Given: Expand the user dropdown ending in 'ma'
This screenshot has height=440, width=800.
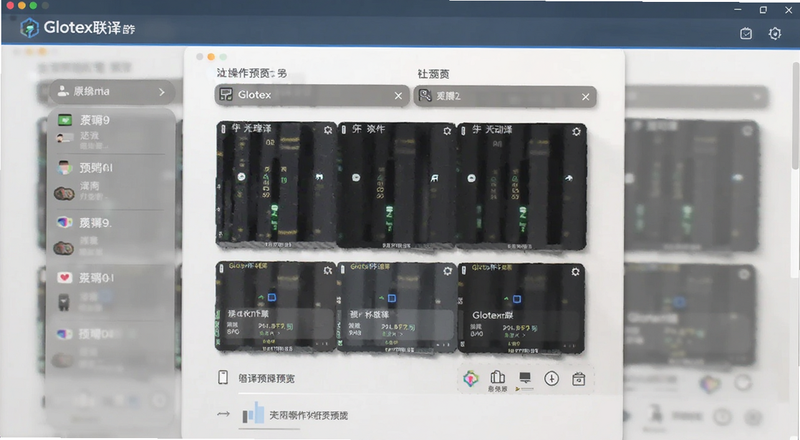Looking at the screenshot, I should 112,91.
